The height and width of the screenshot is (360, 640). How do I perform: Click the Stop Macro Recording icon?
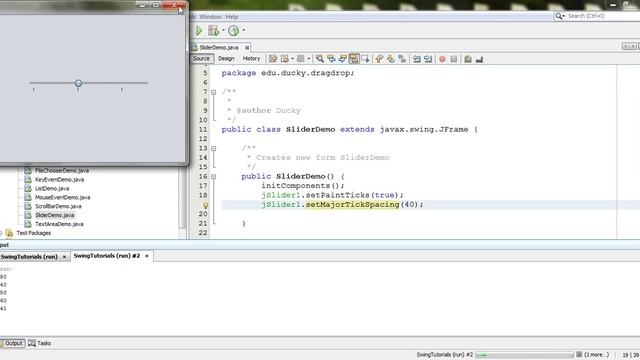pyautogui.click(x=453, y=59)
